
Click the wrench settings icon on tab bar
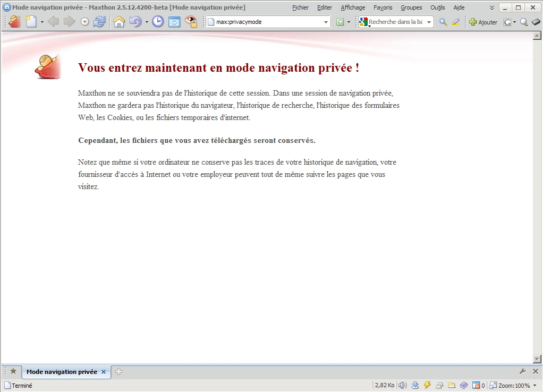tap(523, 371)
